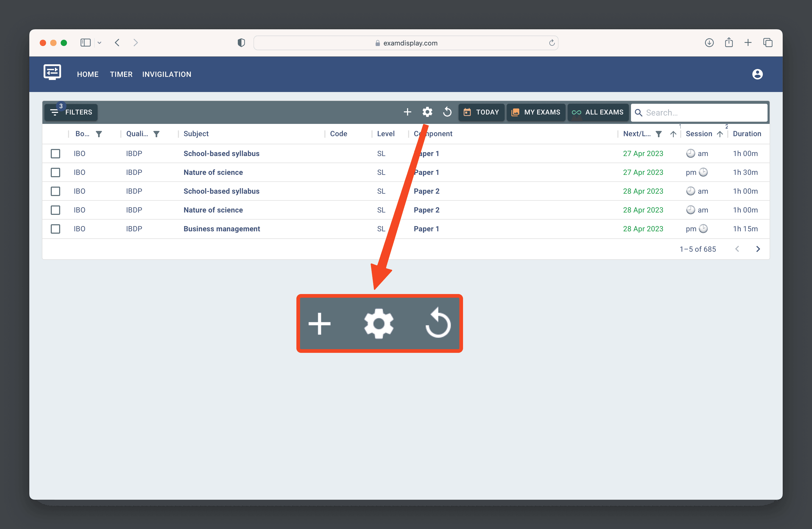Select checkbox for School-based syllabus Paper 2

coord(55,191)
